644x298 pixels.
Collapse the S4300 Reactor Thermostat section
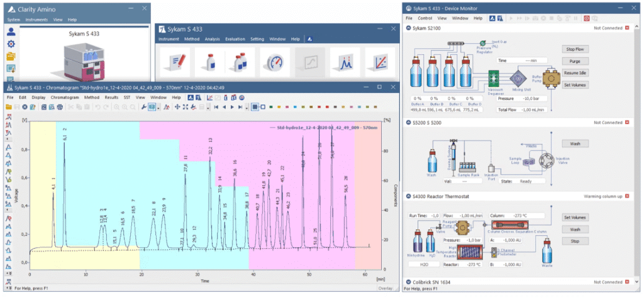point(408,197)
